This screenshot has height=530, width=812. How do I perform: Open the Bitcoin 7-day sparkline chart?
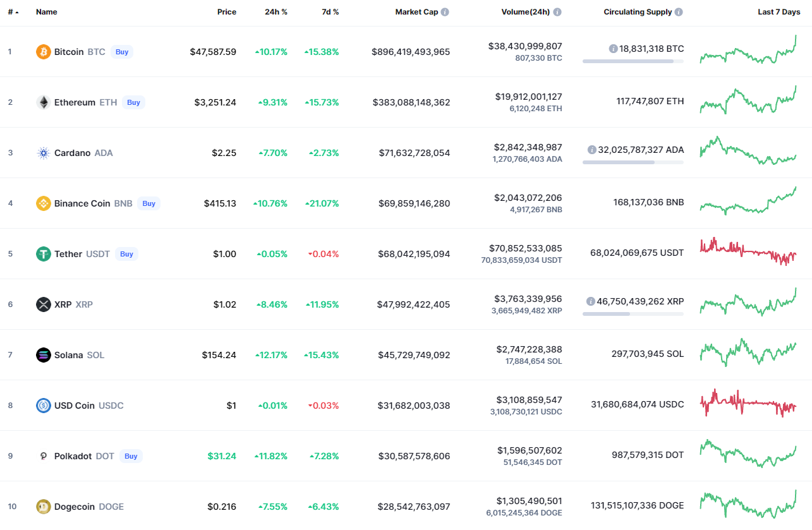coord(748,49)
